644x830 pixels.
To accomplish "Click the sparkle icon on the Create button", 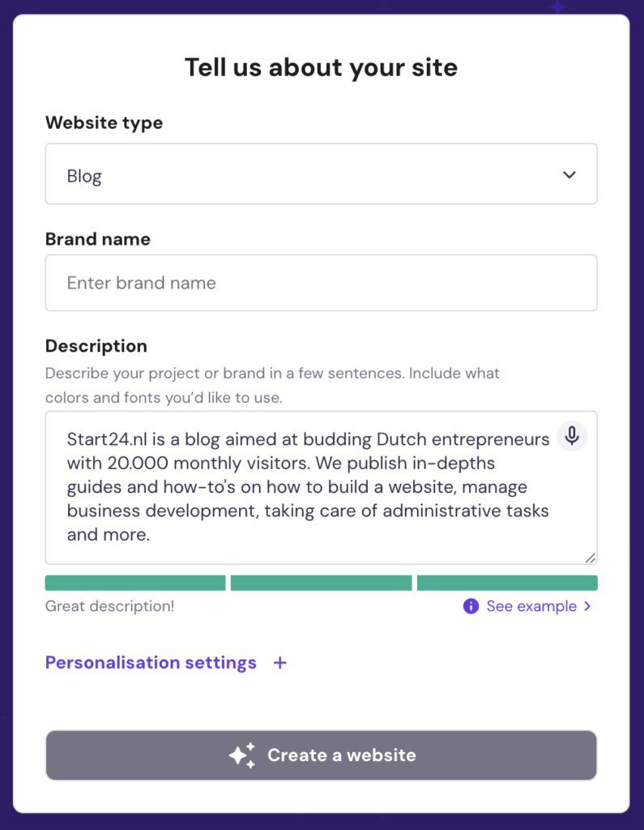I will coord(241,755).
